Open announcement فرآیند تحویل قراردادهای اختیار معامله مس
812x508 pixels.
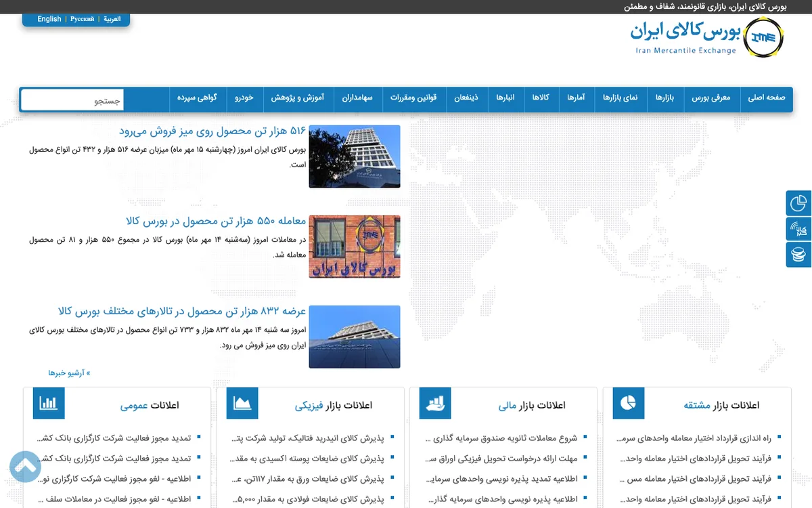click(696, 479)
